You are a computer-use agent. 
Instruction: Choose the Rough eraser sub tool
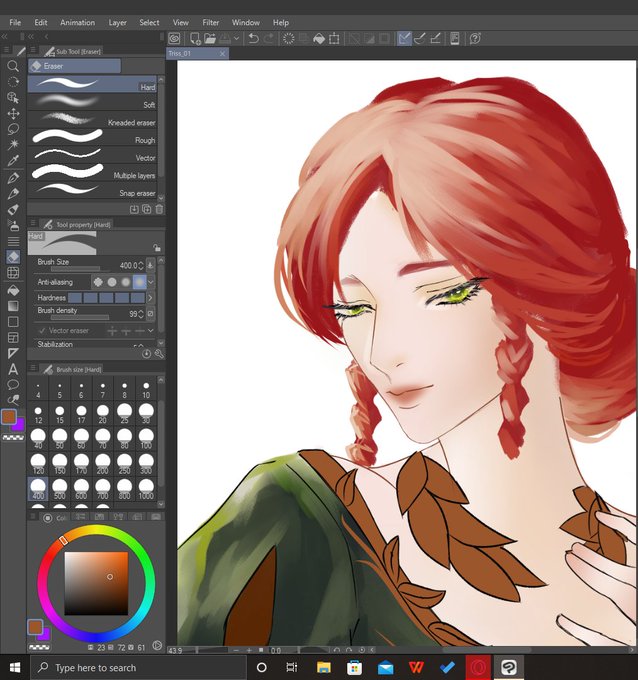tap(93, 137)
